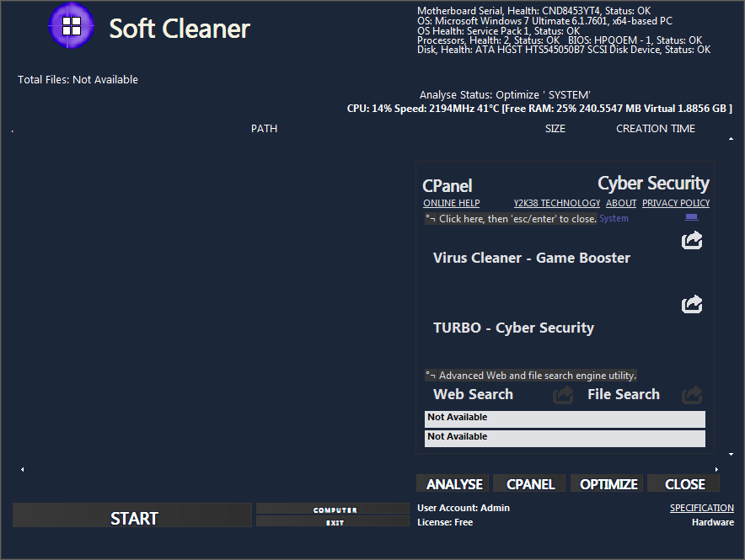Launch the Web Search share arrow icon
The width and height of the screenshot is (745, 560).
[x=563, y=395]
